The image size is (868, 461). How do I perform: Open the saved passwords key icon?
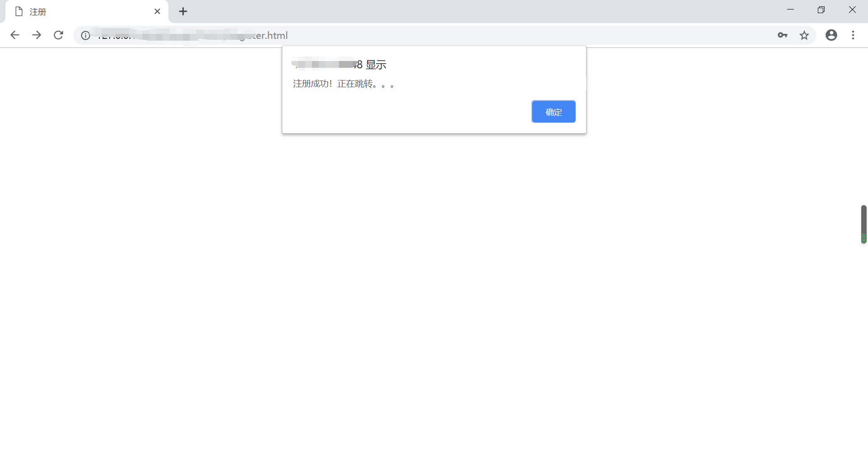[x=783, y=35]
